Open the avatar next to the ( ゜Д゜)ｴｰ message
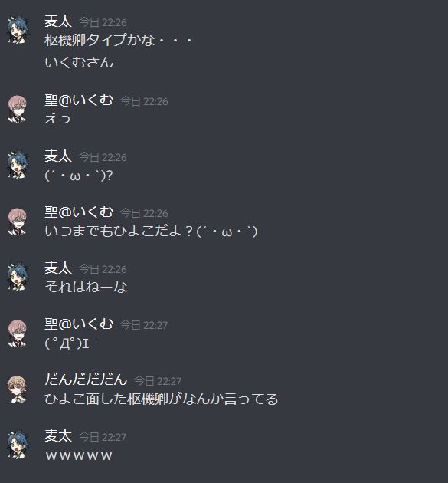This screenshot has height=483, width=448. click(18, 333)
